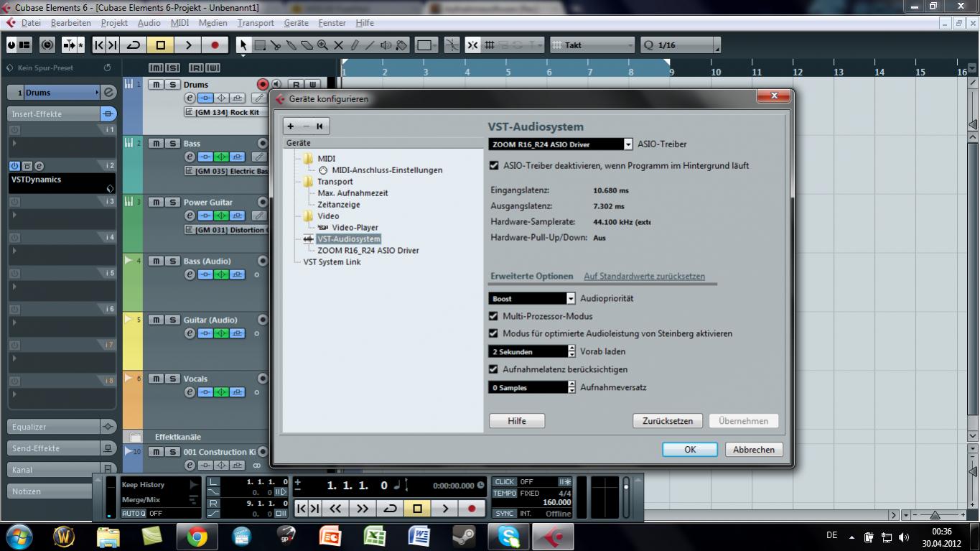Image resolution: width=980 pixels, height=551 pixels.
Task: Select 'MIDI-Anschluss-Einstellungen' tree item
Action: 387,170
